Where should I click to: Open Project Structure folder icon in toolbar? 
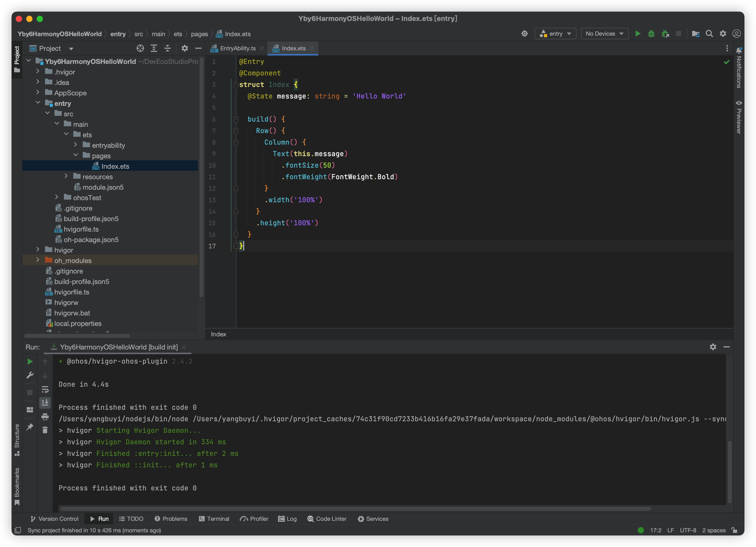click(695, 34)
